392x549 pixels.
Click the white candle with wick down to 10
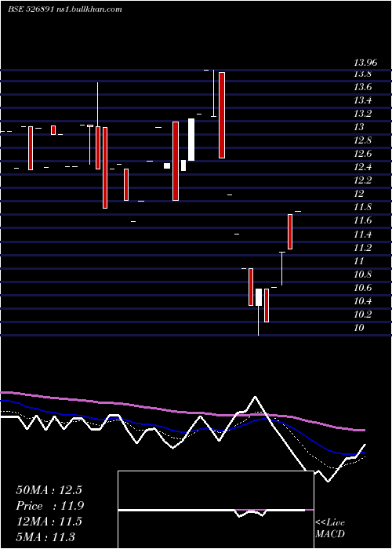coord(259,297)
